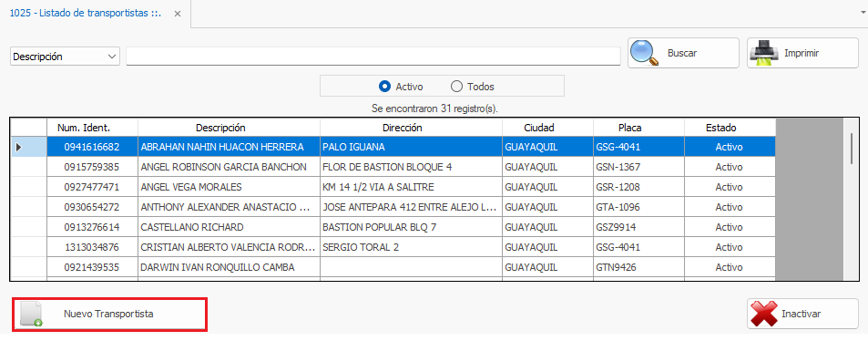The image size is (868, 341).
Task: Click the red X Inactivar icon
Action: (762, 315)
